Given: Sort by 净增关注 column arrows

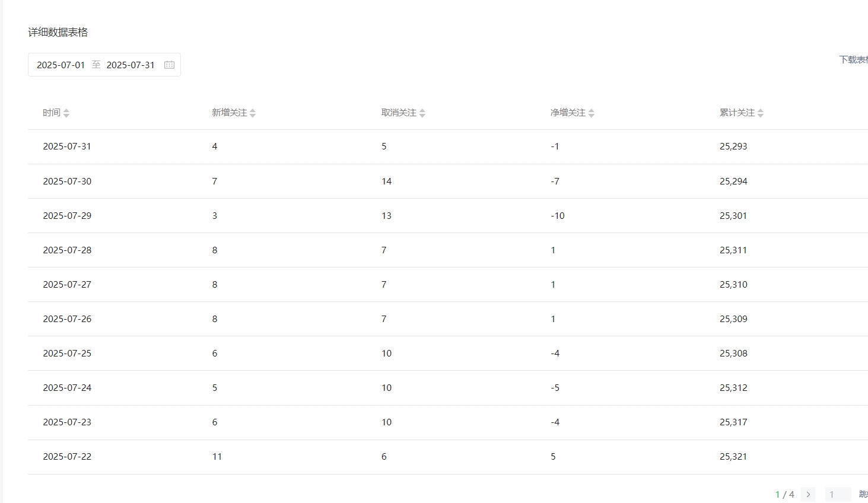Looking at the screenshot, I should (592, 113).
